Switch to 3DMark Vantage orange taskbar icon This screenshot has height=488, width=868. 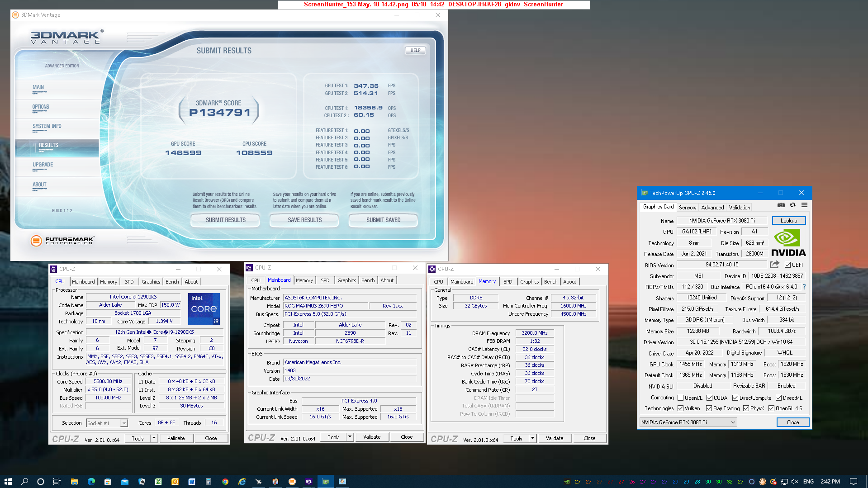292,482
